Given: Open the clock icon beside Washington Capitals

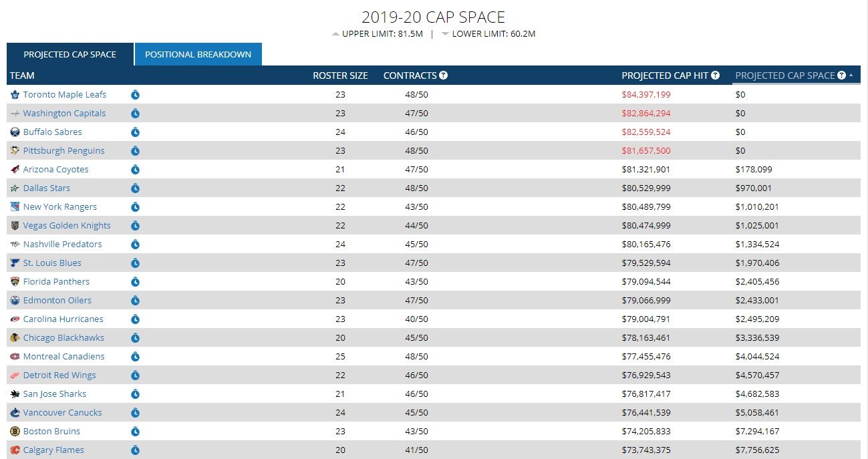Looking at the screenshot, I should 135,114.
